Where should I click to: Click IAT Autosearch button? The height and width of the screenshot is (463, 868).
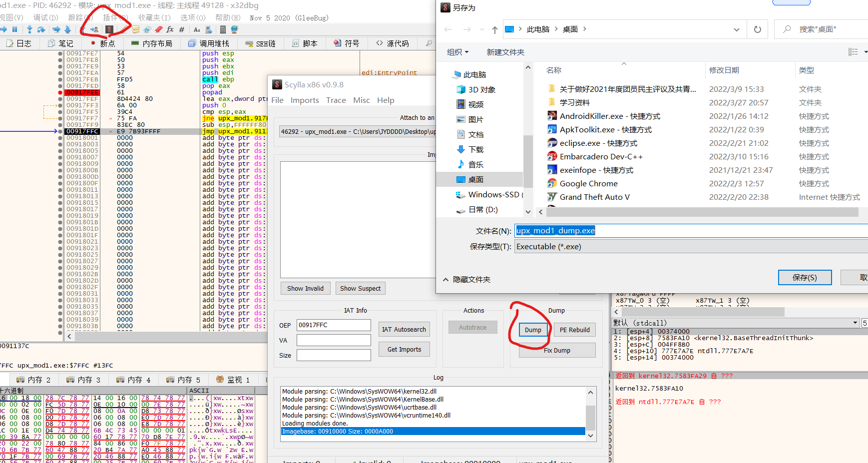coord(404,330)
